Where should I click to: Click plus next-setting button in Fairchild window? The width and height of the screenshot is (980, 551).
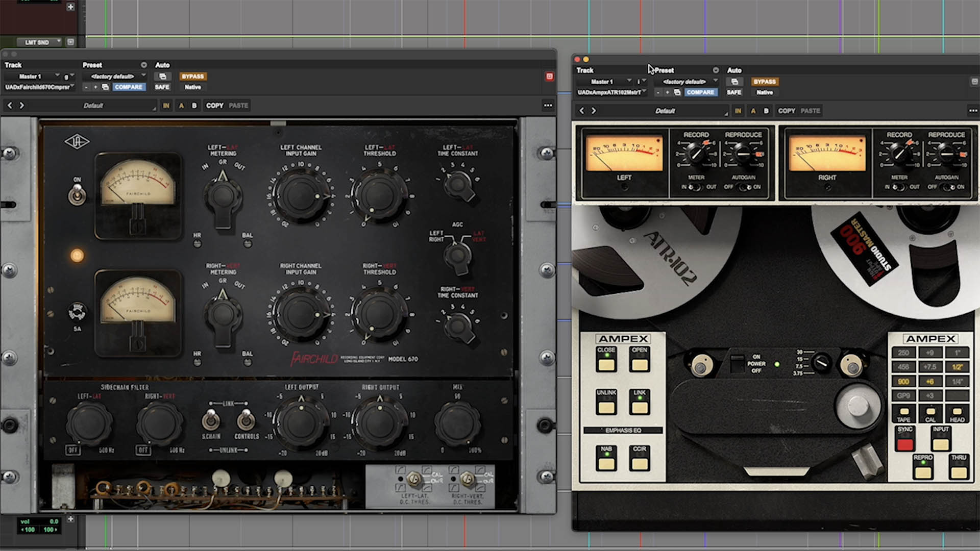[95, 87]
